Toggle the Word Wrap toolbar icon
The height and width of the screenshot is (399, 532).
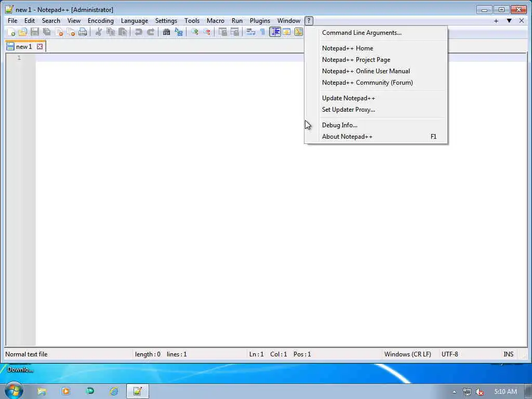tap(250, 32)
